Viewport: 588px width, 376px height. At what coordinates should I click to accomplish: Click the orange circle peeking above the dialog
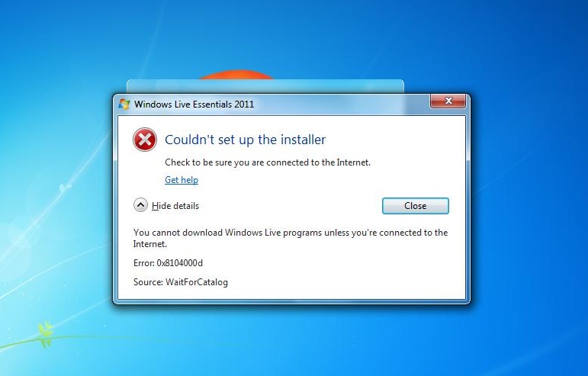[x=236, y=75]
